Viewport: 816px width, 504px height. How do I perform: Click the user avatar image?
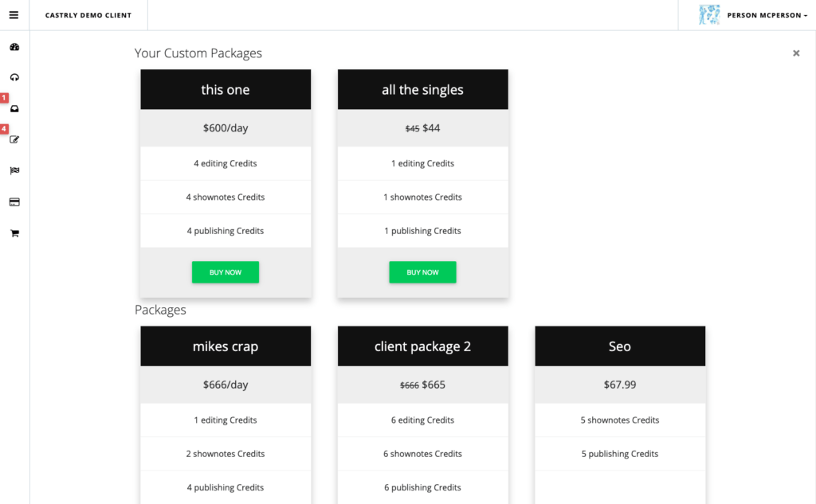(709, 15)
